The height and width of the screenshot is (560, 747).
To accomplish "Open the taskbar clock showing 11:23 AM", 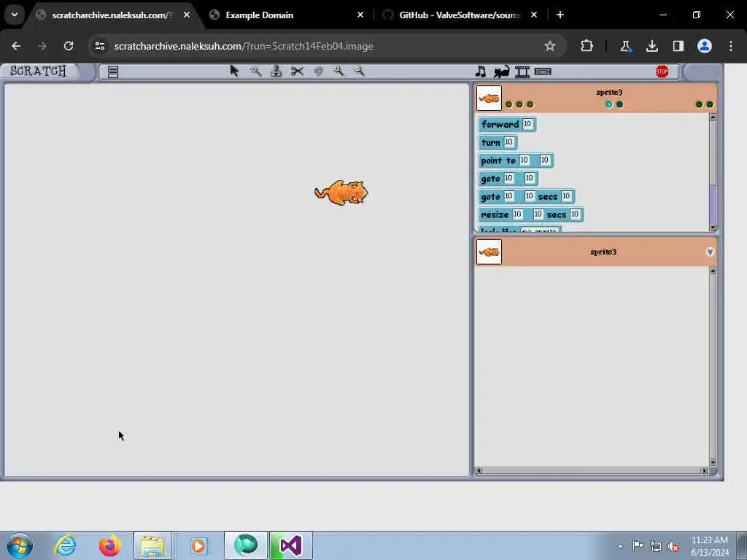I will (709, 545).
